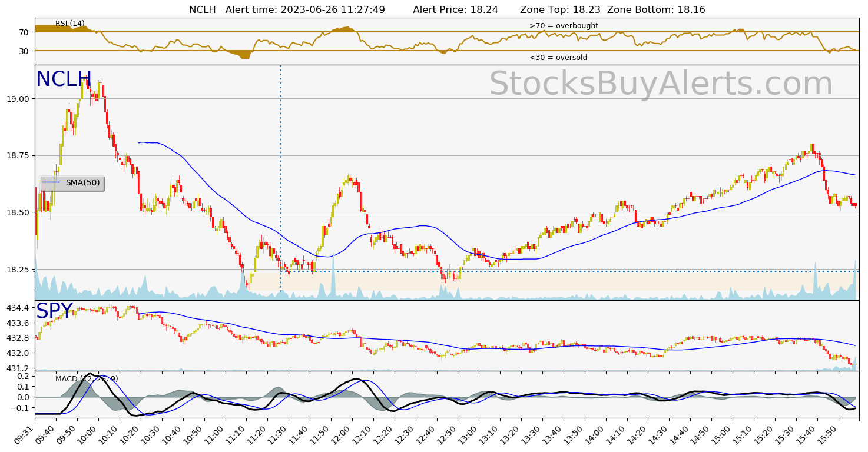Click the vertical dotted alert time marker
The width and height of the screenshot is (868, 452).
tap(280, 180)
